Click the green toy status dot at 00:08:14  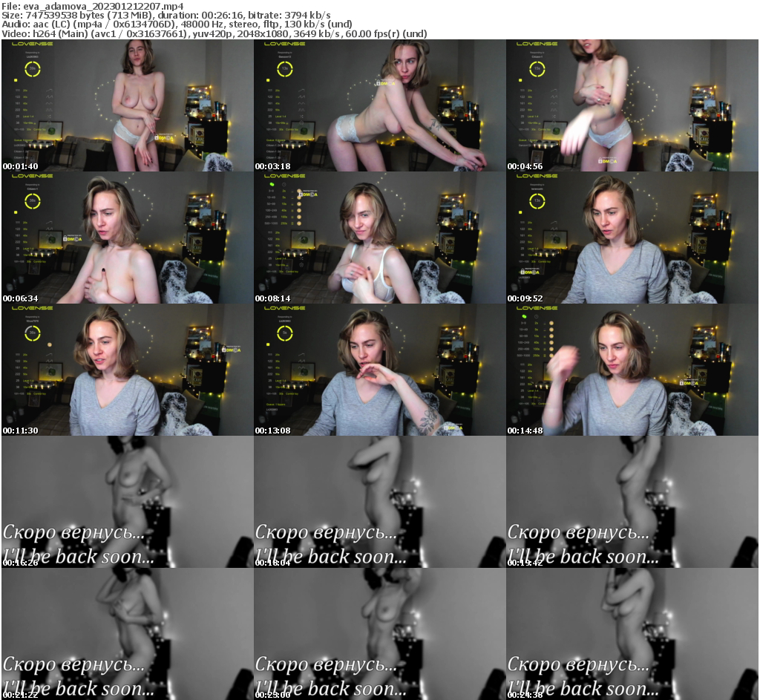click(272, 185)
